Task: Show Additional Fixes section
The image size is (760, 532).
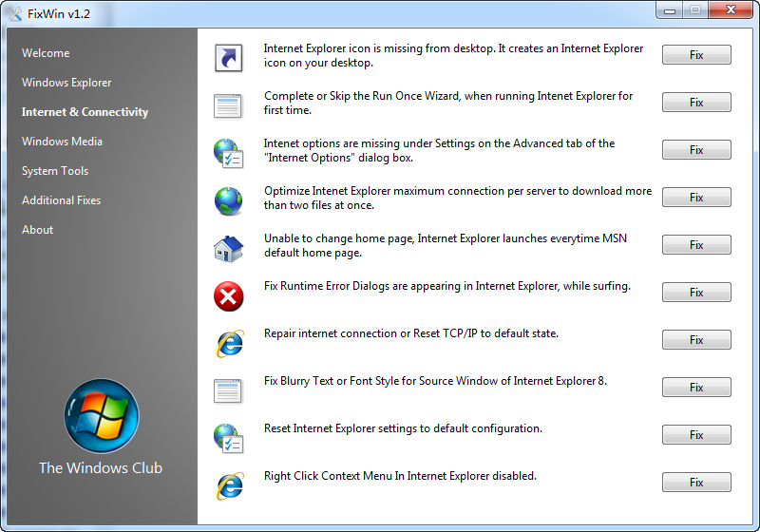Action: pos(61,200)
